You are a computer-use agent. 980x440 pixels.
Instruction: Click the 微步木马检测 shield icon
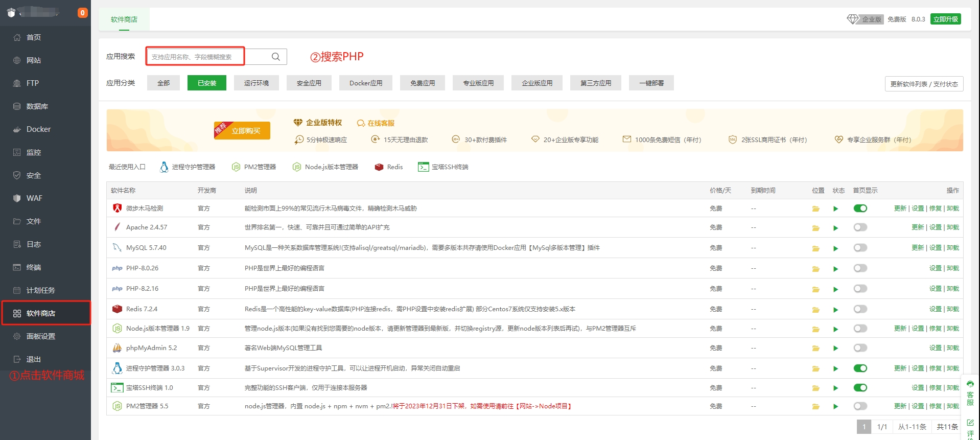[x=117, y=208]
